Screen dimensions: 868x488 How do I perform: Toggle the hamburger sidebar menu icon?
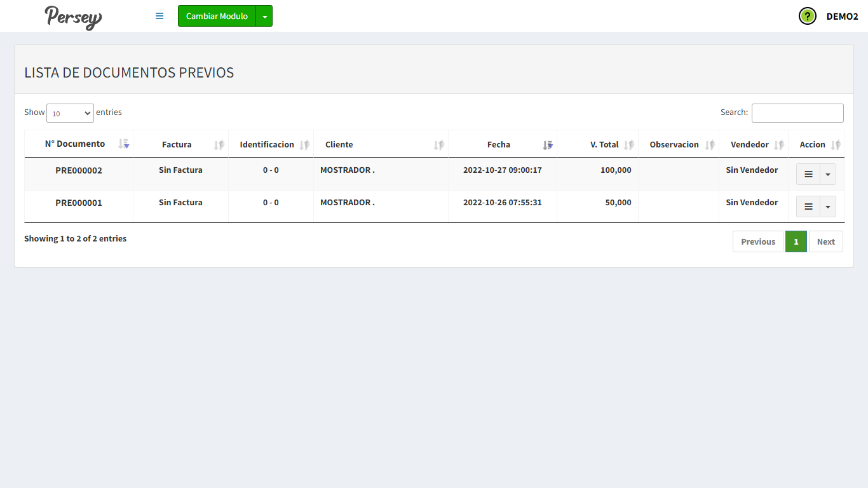(159, 16)
